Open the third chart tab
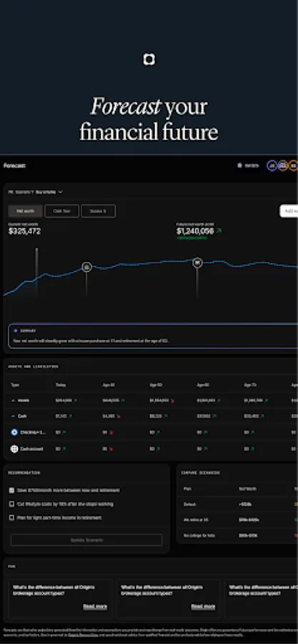Image resolution: width=298 pixels, height=644 pixels. 98,211
